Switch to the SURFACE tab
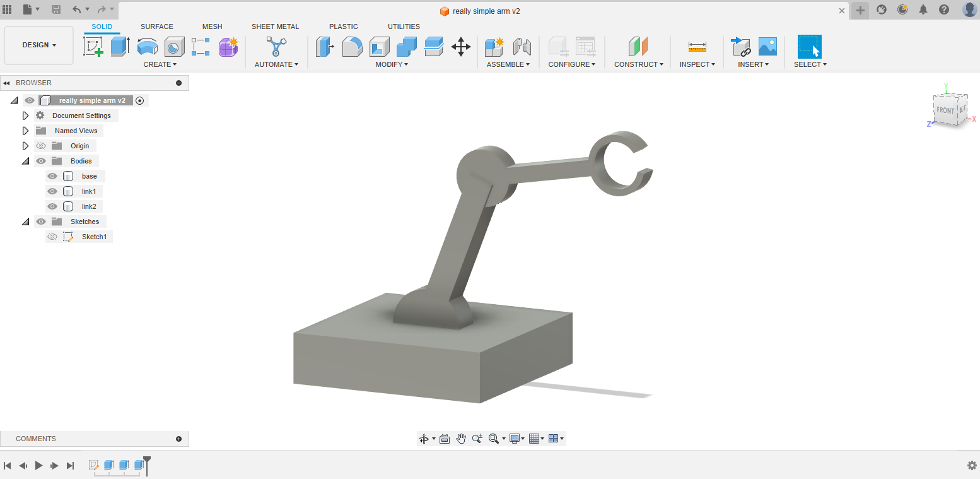980x479 pixels. click(x=156, y=27)
